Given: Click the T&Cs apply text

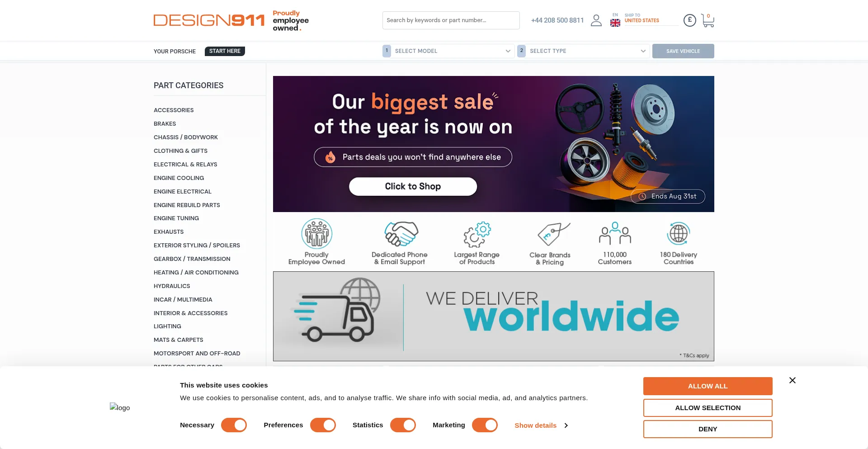Looking at the screenshot, I should (694, 355).
